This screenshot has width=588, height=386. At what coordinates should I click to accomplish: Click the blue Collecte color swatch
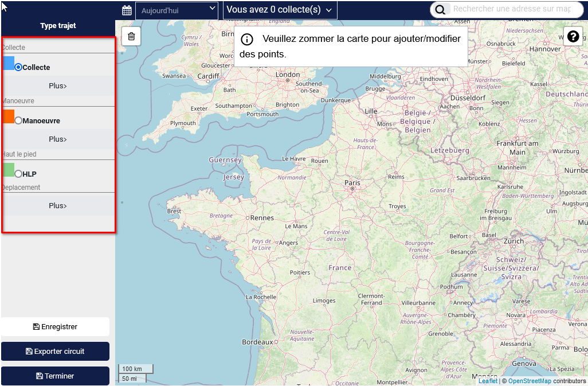click(9, 63)
